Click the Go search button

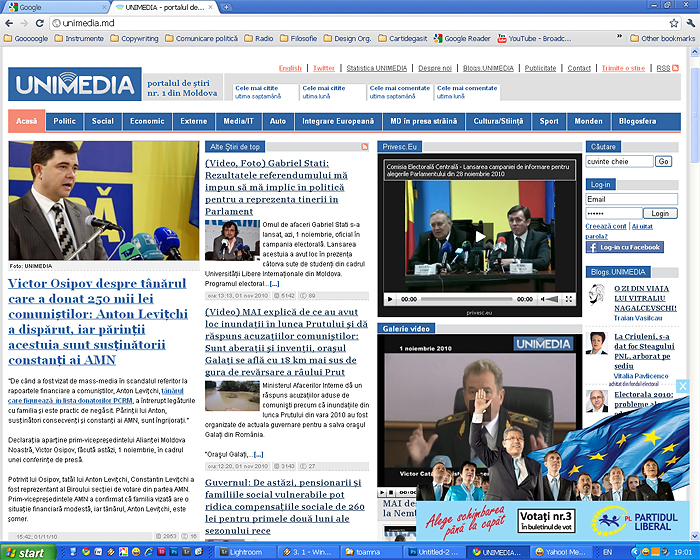coord(663,161)
